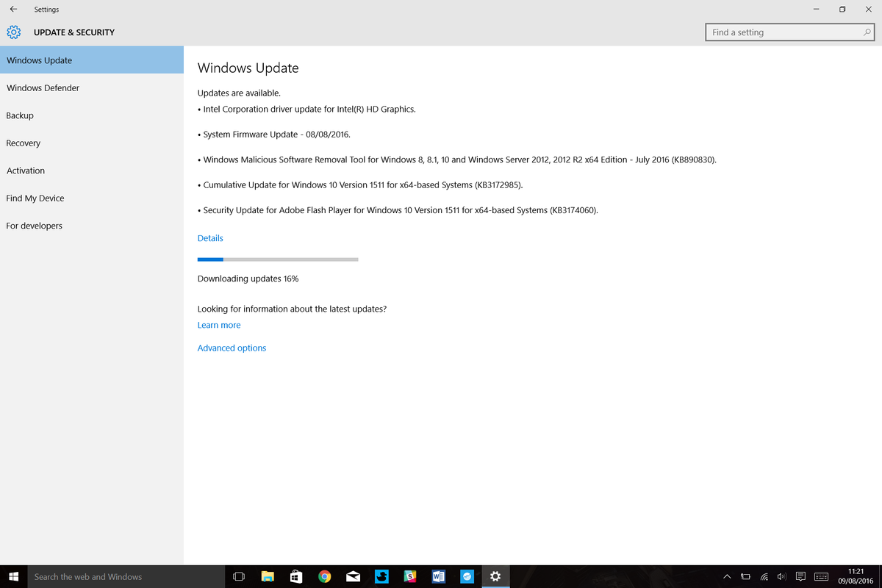This screenshot has width=882, height=588.
Task: Click the Wi-Fi icon in the system tray
Action: pos(763,576)
